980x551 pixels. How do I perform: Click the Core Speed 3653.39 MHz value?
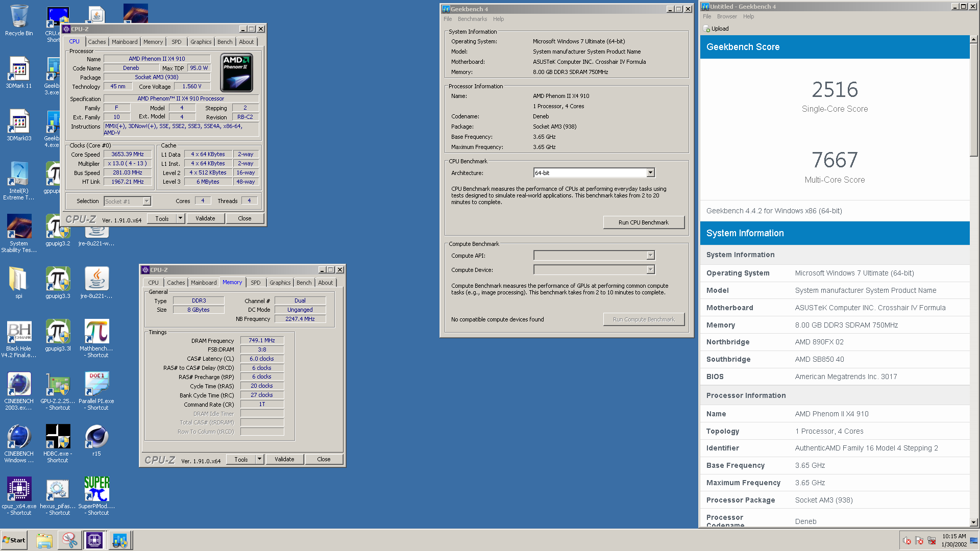128,154
